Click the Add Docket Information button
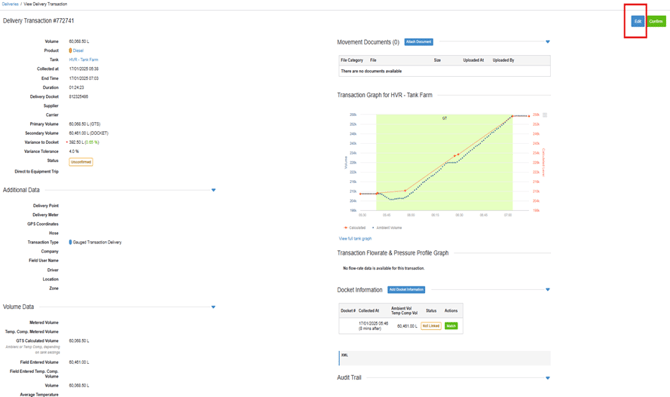 (x=406, y=290)
